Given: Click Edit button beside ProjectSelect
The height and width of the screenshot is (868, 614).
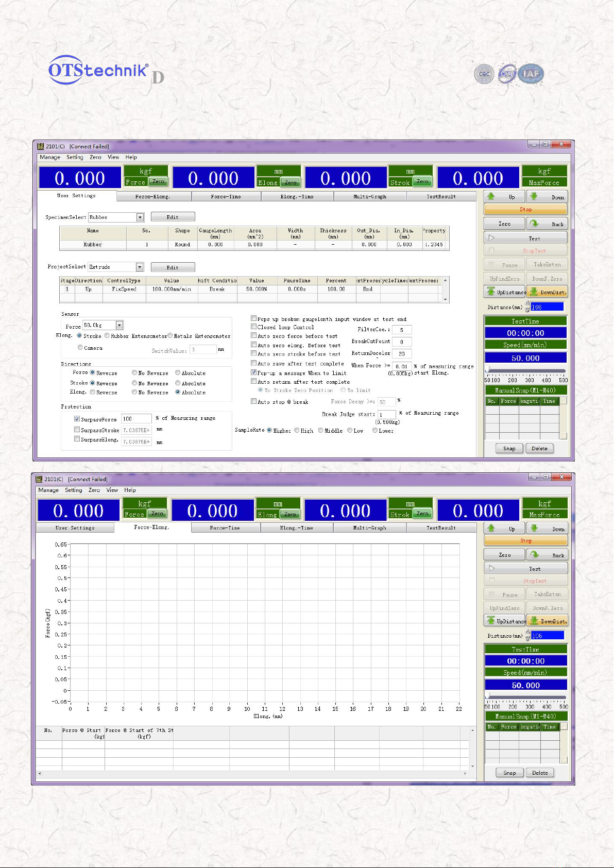Looking at the screenshot, I should click(173, 267).
